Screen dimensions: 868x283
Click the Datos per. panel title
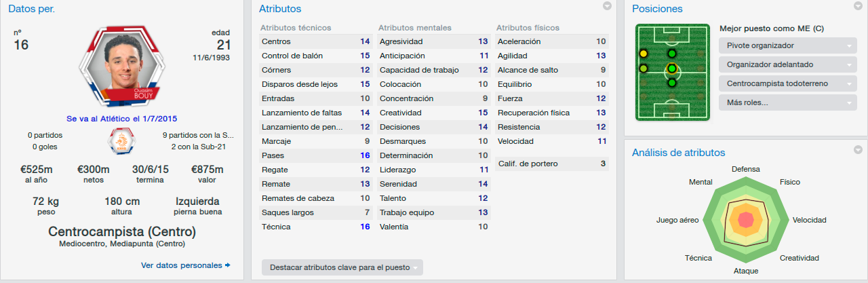point(32,9)
